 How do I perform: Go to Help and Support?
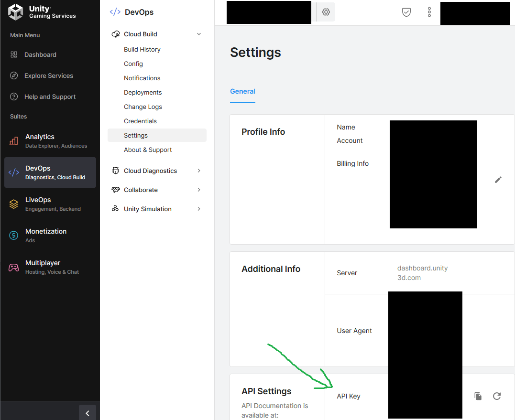click(50, 97)
